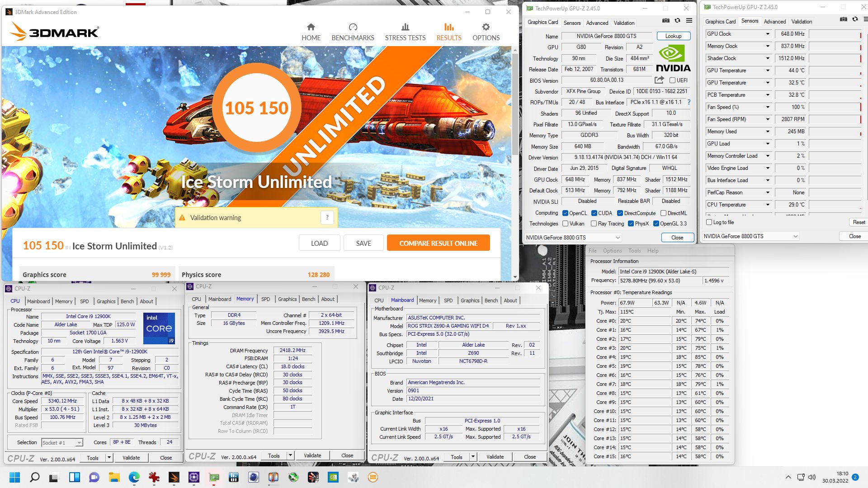This screenshot has height=488, width=868.
Task: Switch to GPU-Z via green card taskbar icon
Action: click(x=214, y=477)
